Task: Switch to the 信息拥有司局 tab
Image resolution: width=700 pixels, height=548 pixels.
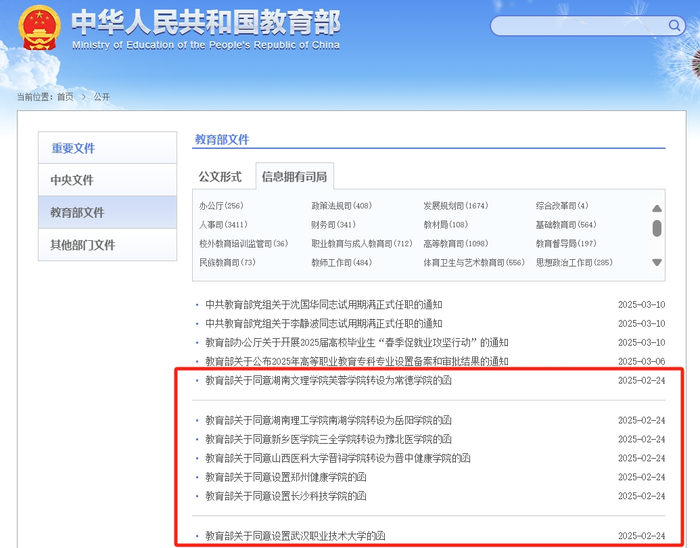Action: [x=294, y=177]
